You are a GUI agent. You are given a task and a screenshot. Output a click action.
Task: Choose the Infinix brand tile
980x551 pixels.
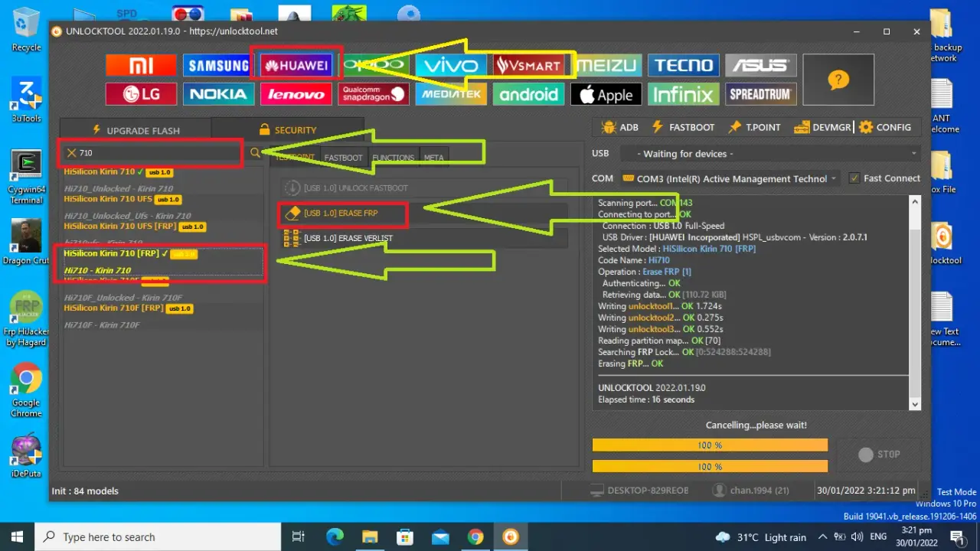[x=684, y=94]
